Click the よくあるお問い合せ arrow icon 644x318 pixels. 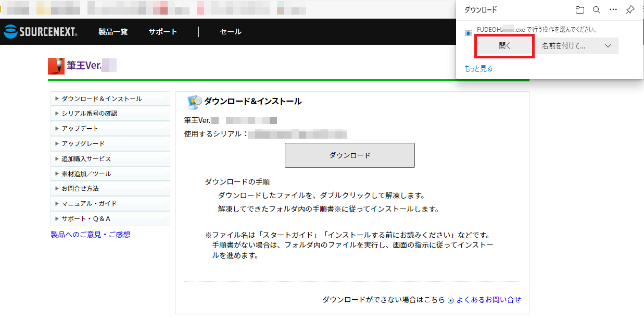(451, 300)
